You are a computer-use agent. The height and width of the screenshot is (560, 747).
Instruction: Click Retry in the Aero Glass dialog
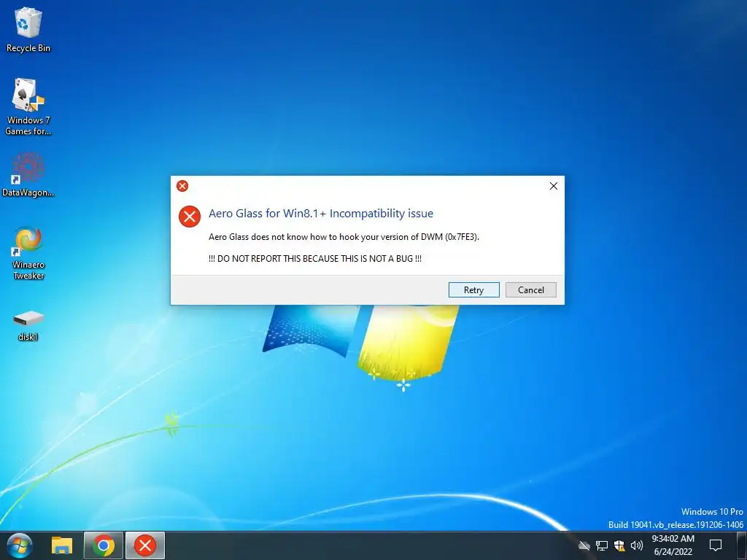click(x=473, y=290)
